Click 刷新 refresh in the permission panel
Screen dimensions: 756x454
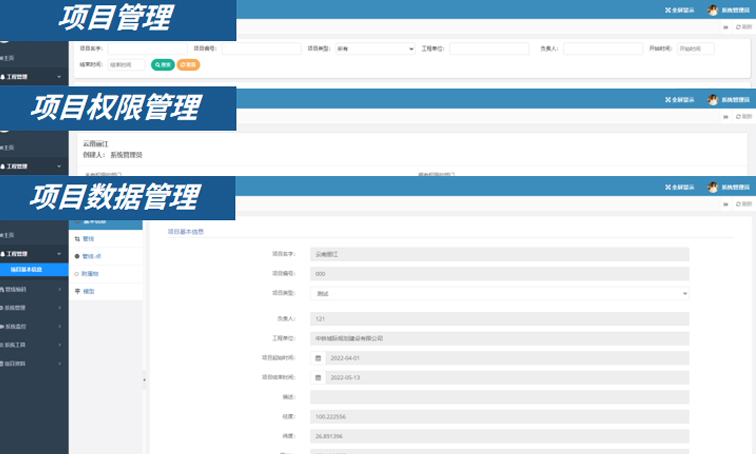click(744, 117)
